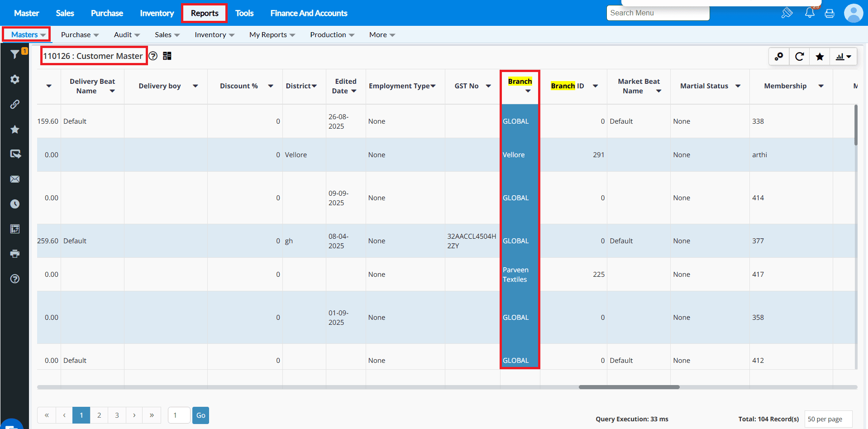
Task: Open the user profile avatar
Action: (853, 13)
